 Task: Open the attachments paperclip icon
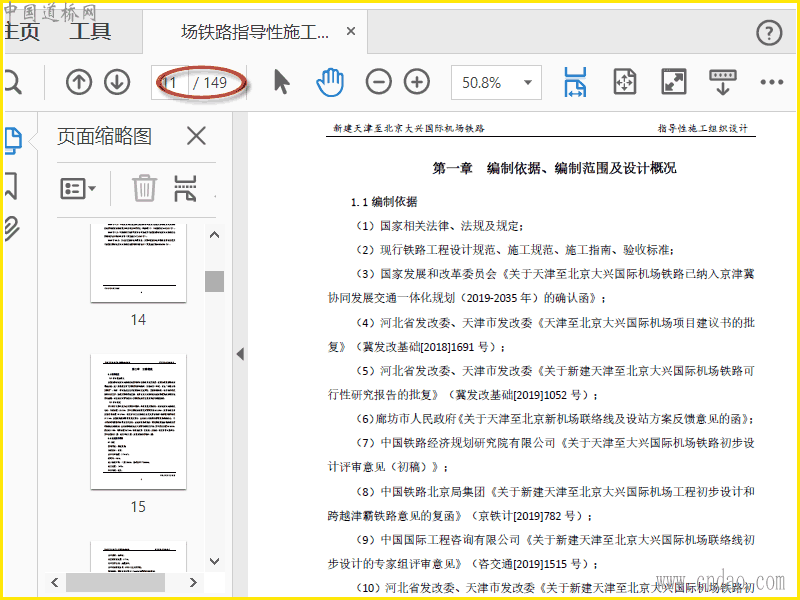(x=11, y=228)
